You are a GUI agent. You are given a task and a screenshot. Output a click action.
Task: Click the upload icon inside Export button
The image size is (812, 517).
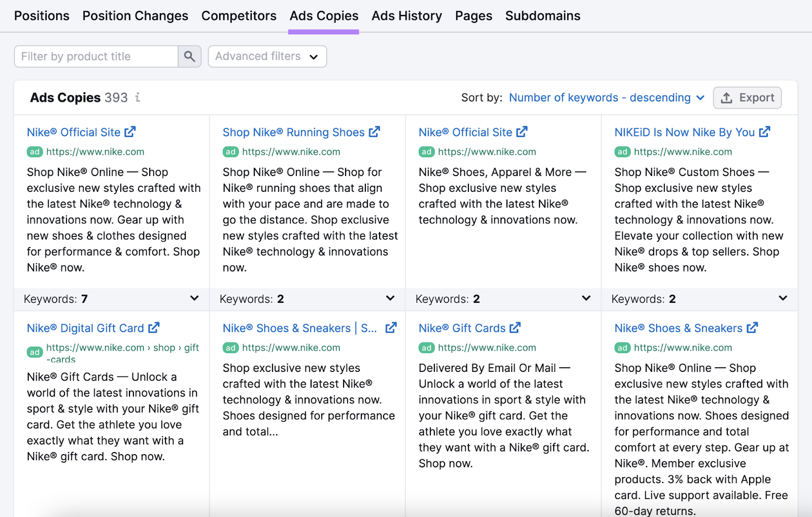point(728,97)
